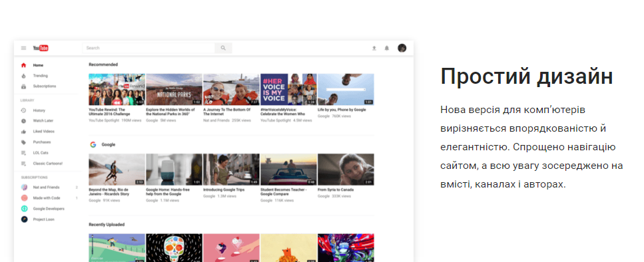
Task: Play Introducing Google Trips thumbnail
Action: [x=231, y=170]
